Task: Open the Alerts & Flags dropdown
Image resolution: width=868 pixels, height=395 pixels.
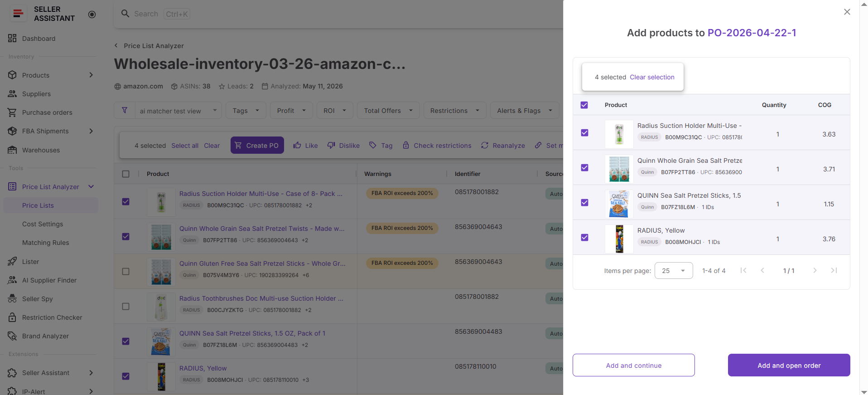Action: pos(525,111)
